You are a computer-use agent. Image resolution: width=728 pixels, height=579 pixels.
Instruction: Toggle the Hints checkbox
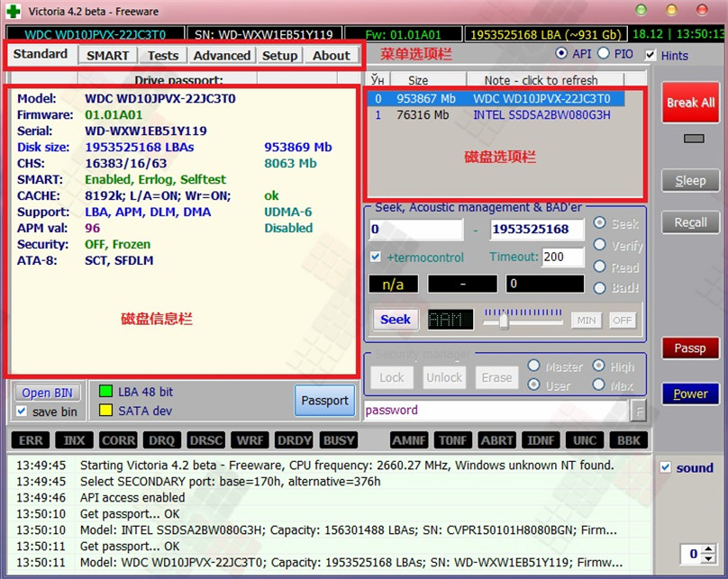[651, 55]
